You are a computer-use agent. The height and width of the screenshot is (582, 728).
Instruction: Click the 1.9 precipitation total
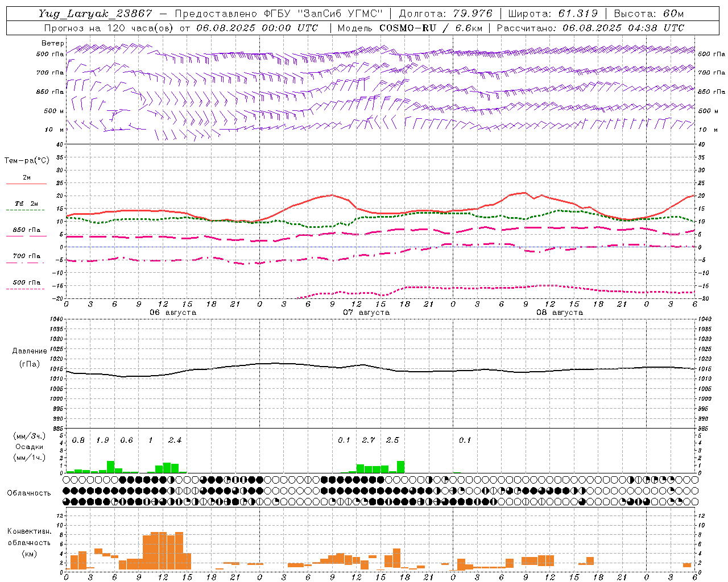coord(102,440)
